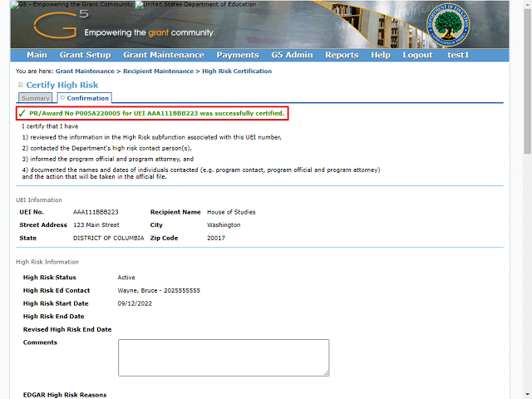Click the green success checkmark icon

coord(21,113)
